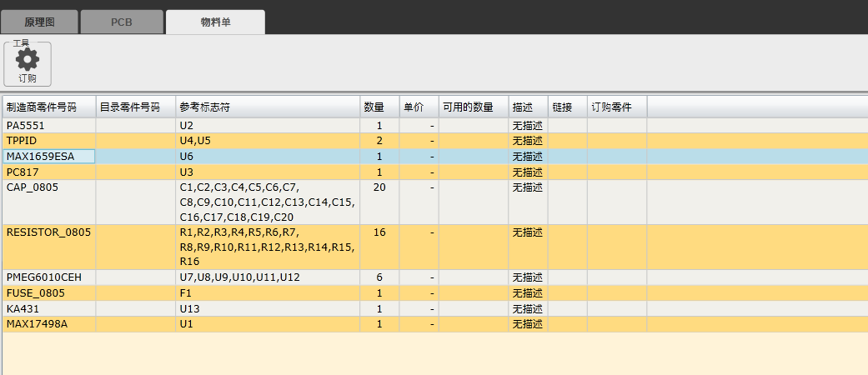Click the U1 reference designator cell
Image resolution: width=868 pixels, height=375 pixels.
[x=268, y=324]
